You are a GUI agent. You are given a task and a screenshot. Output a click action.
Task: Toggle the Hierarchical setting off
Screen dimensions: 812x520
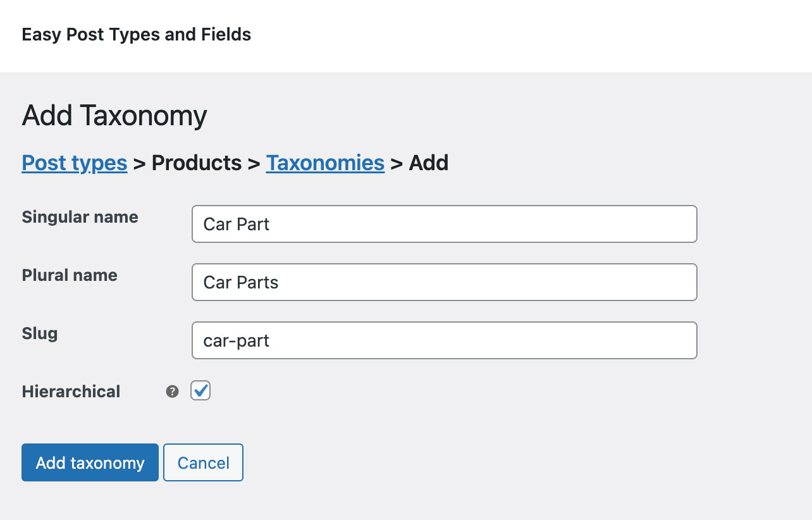(x=200, y=390)
